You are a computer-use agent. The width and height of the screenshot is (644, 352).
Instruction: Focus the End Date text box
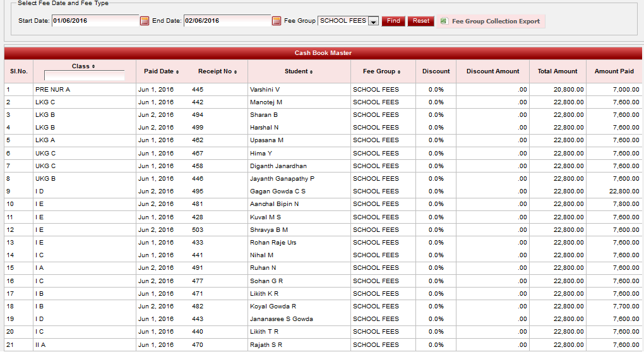(x=227, y=21)
